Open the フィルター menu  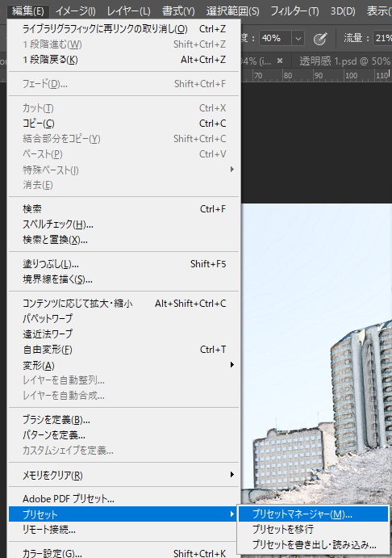coord(294,11)
